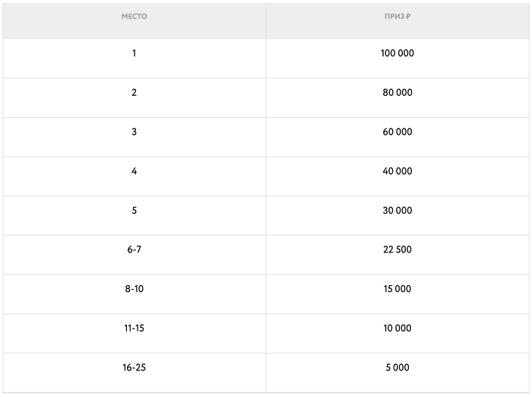This screenshot has width=532, height=397.
Task: Click the 40 000 prize value
Action: [397, 172]
